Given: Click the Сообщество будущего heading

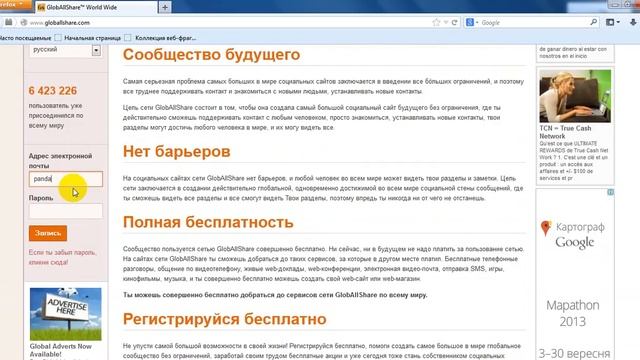Looking at the screenshot, I should (x=211, y=55).
